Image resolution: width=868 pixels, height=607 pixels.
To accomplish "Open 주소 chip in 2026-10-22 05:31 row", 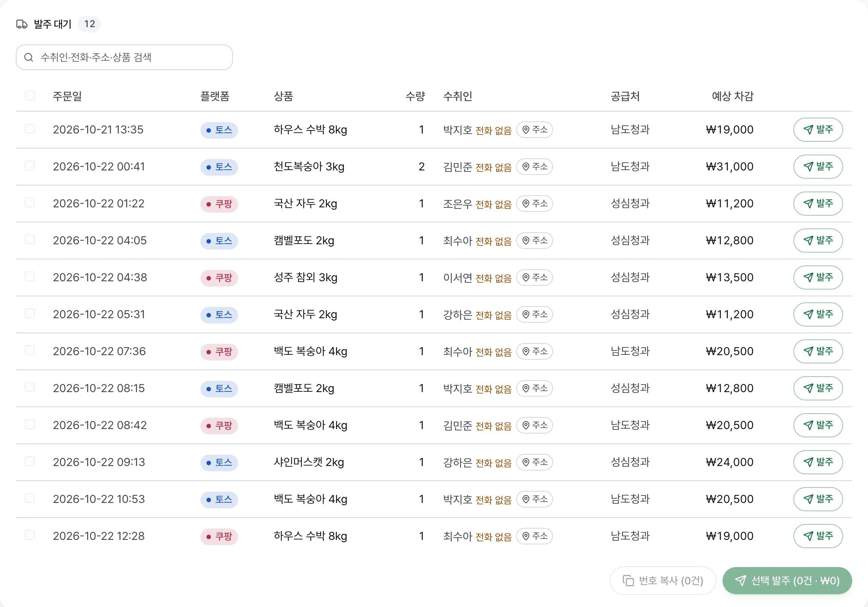I will (535, 314).
